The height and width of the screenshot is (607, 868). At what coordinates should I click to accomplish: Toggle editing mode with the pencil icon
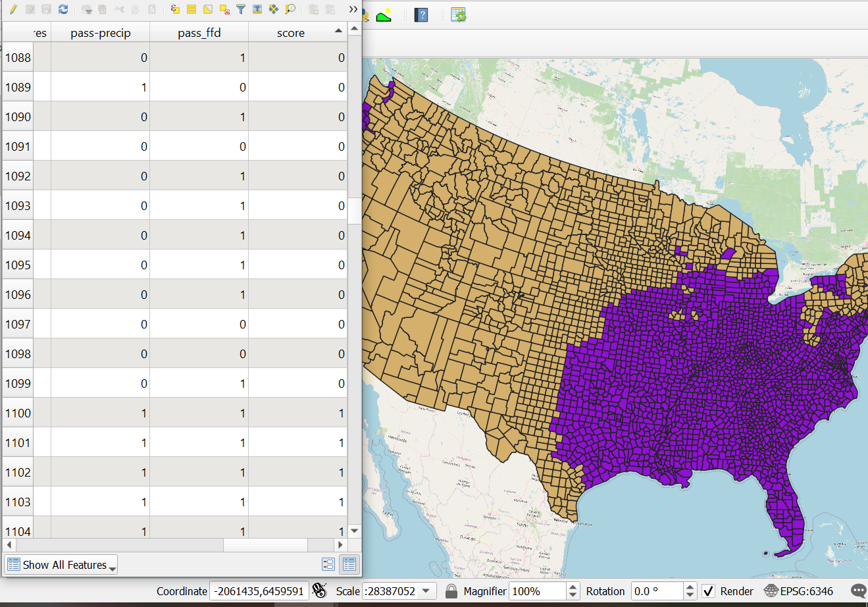(13, 9)
